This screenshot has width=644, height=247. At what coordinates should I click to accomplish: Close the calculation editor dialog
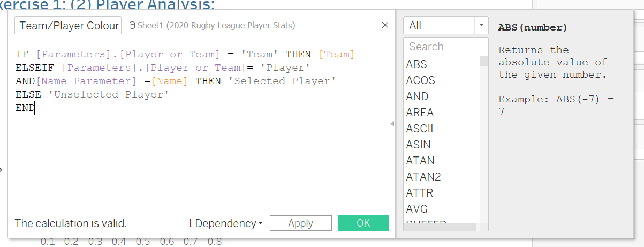[x=385, y=25]
